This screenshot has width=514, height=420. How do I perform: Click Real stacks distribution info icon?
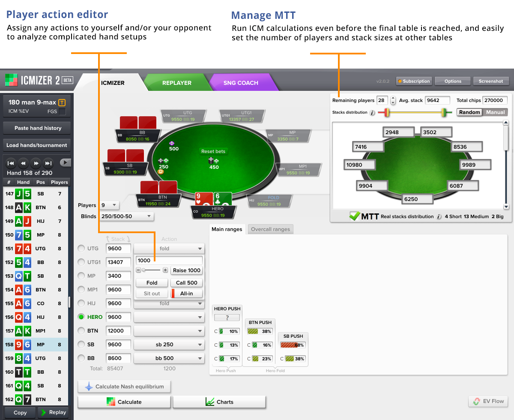[439, 216]
